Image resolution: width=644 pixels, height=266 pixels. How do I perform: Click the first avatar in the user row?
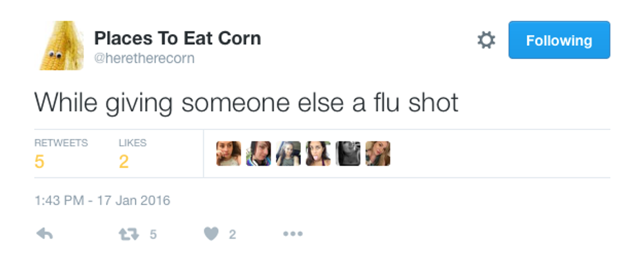coord(229,154)
